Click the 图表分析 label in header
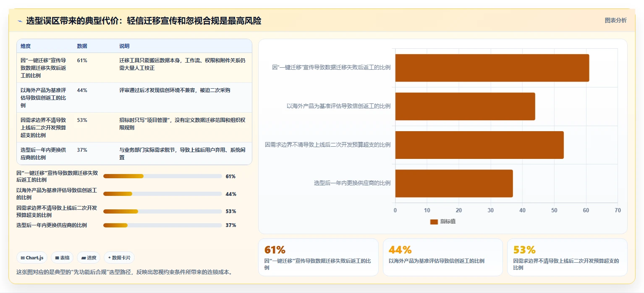Image resolution: width=644 pixels, height=293 pixels. point(615,21)
